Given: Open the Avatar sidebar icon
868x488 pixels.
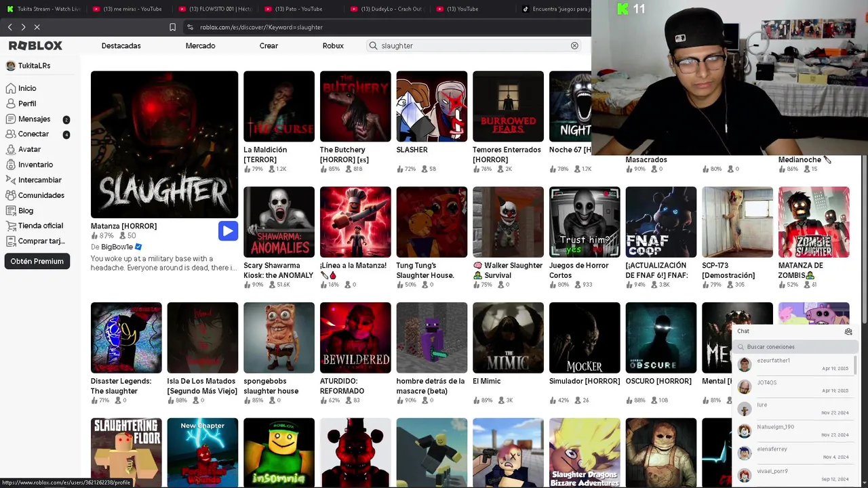Looking at the screenshot, I should click(11, 149).
